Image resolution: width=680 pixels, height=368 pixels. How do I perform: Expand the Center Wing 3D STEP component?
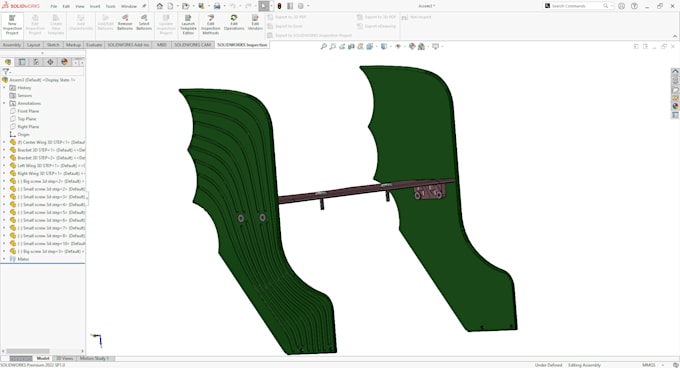[x=4, y=142]
